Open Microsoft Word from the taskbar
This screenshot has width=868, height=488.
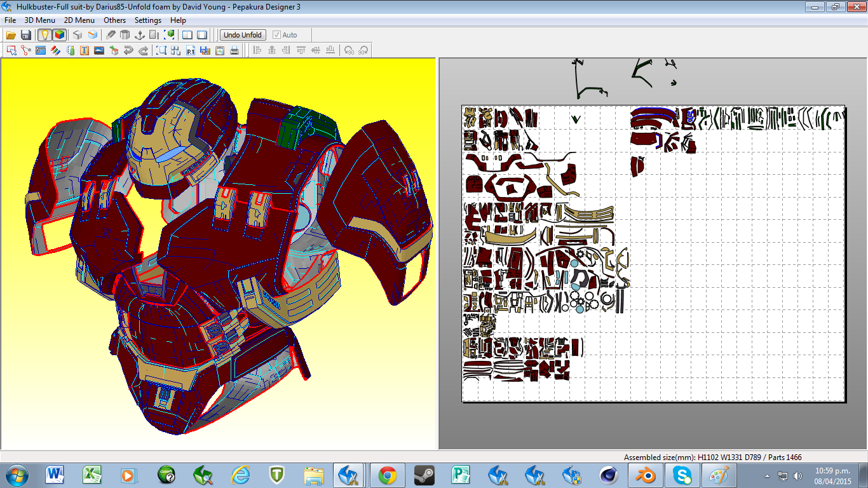pyautogui.click(x=55, y=475)
